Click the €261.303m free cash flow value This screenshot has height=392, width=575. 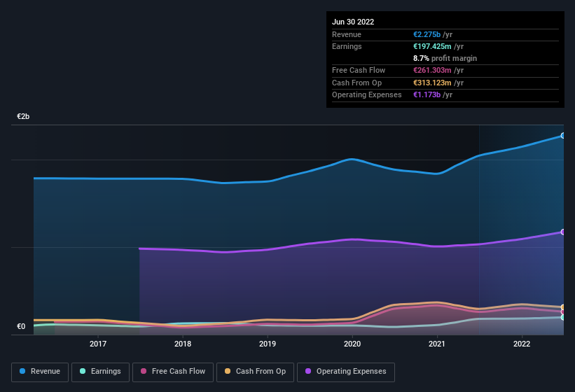coord(432,70)
